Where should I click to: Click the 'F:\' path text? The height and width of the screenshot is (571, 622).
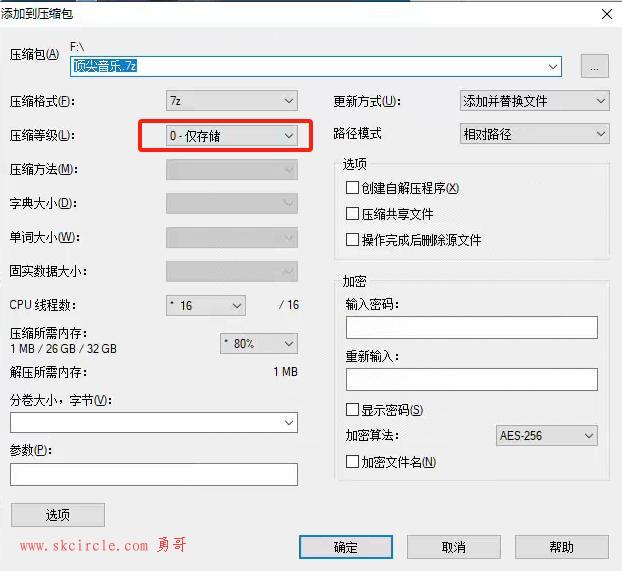[77, 47]
